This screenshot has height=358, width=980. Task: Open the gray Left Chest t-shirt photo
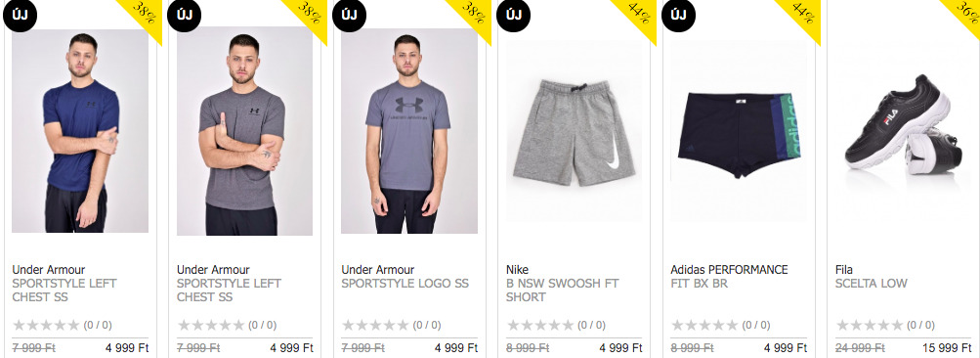[x=244, y=131]
